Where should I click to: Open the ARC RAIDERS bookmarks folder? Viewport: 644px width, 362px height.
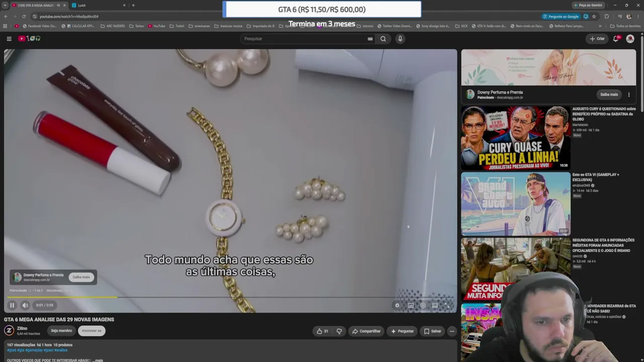113,26
